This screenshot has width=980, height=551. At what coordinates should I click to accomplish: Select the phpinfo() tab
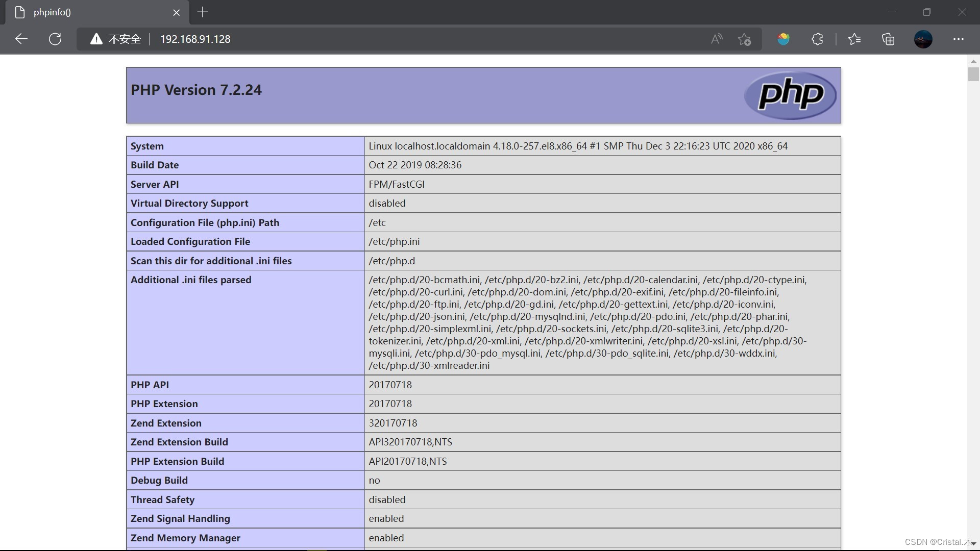tap(92, 12)
